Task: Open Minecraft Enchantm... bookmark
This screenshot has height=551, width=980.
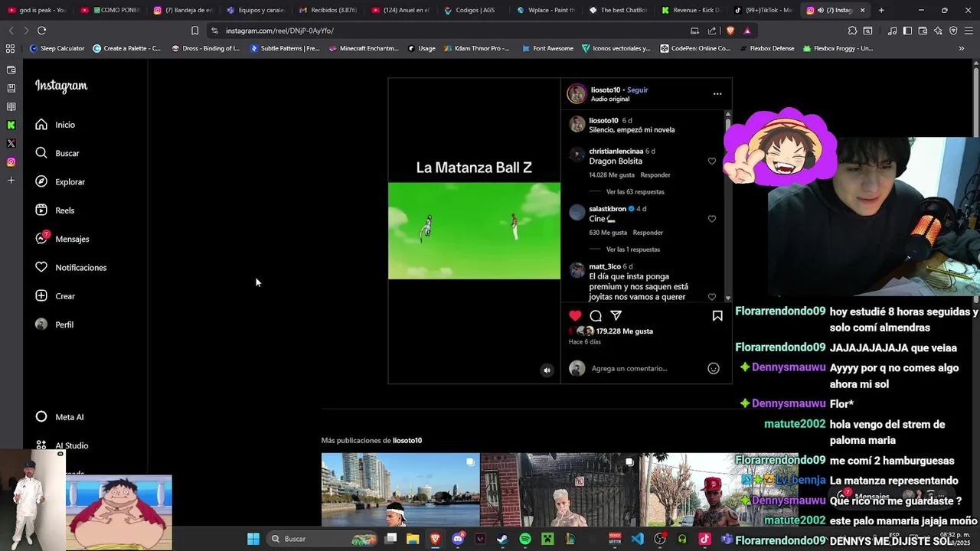Action: pos(364,48)
